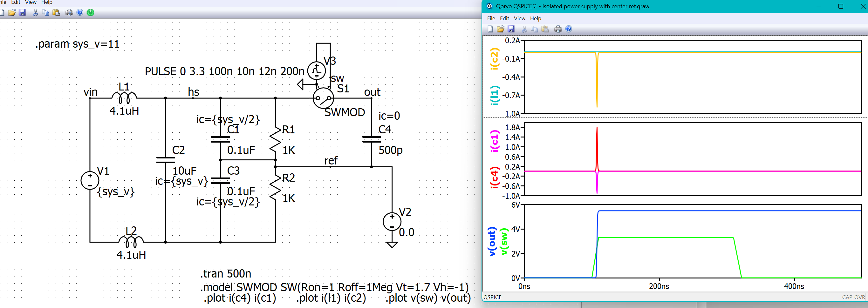Click Save icon in schematic editor toolbar
868x308 pixels.
(22, 12)
